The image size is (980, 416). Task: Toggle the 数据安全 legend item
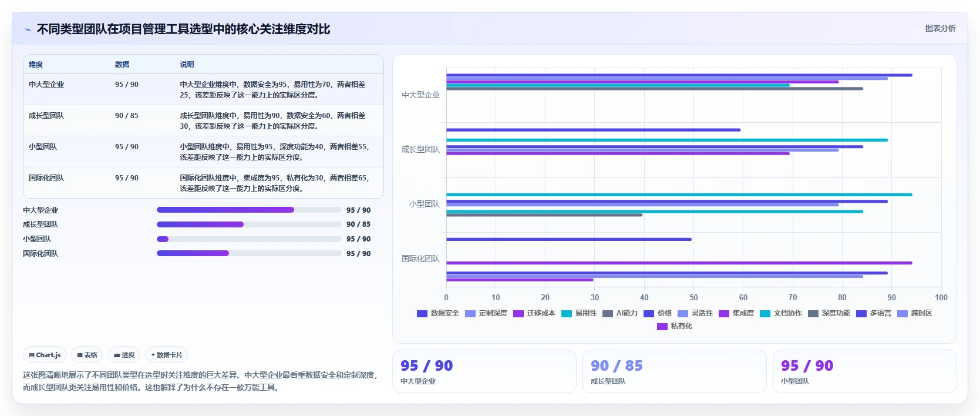coord(438,313)
